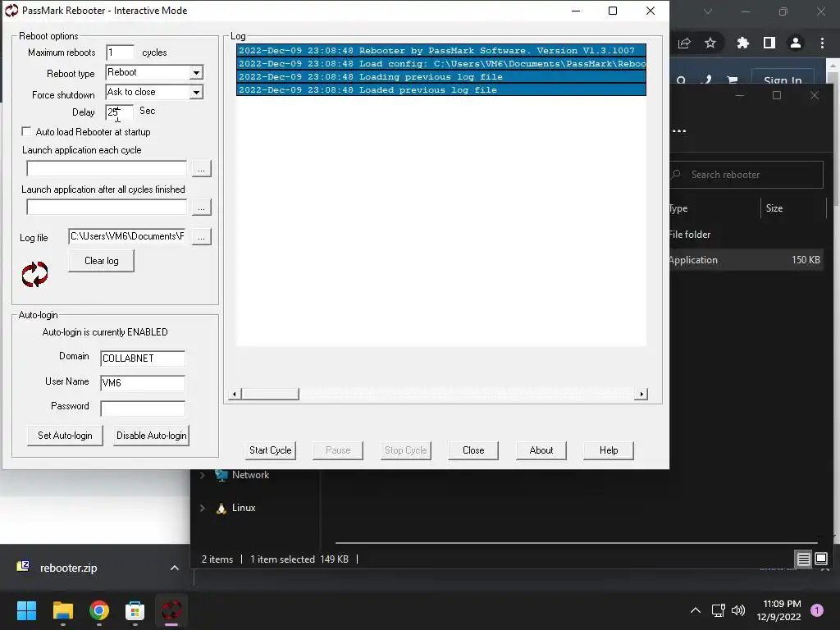Browse for launch application each cycle
The height and width of the screenshot is (630, 840).
(202, 169)
